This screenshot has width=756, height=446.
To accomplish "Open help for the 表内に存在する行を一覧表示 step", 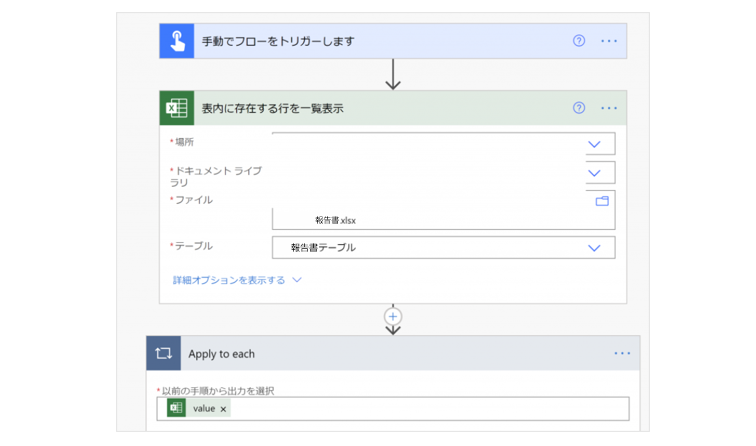I will [579, 108].
